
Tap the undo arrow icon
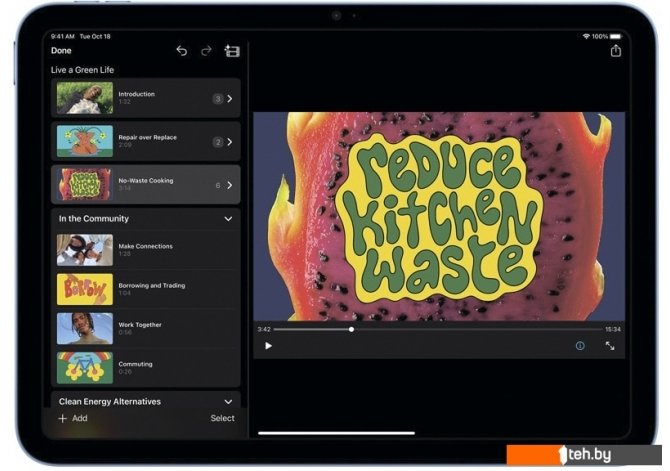click(x=182, y=51)
